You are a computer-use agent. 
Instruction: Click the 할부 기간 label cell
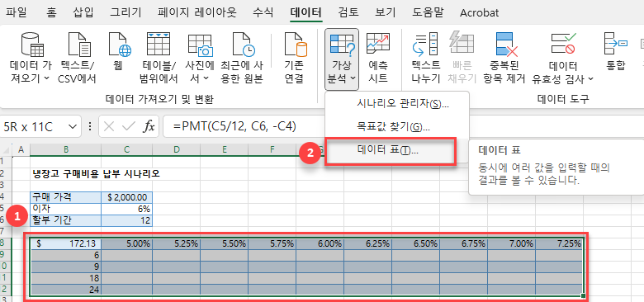[x=66, y=220]
